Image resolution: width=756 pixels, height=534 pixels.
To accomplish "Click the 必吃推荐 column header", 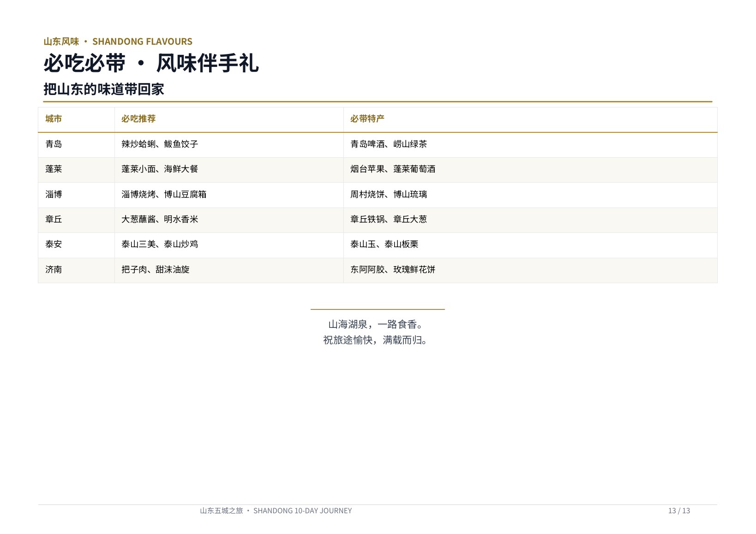I will (x=229, y=119).
